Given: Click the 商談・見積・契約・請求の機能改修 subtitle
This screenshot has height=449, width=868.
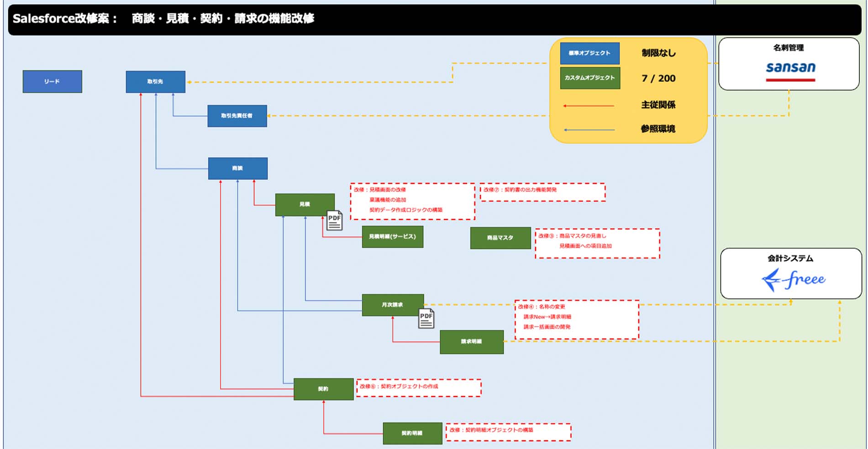Looking at the screenshot, I should tap(223, 19).
